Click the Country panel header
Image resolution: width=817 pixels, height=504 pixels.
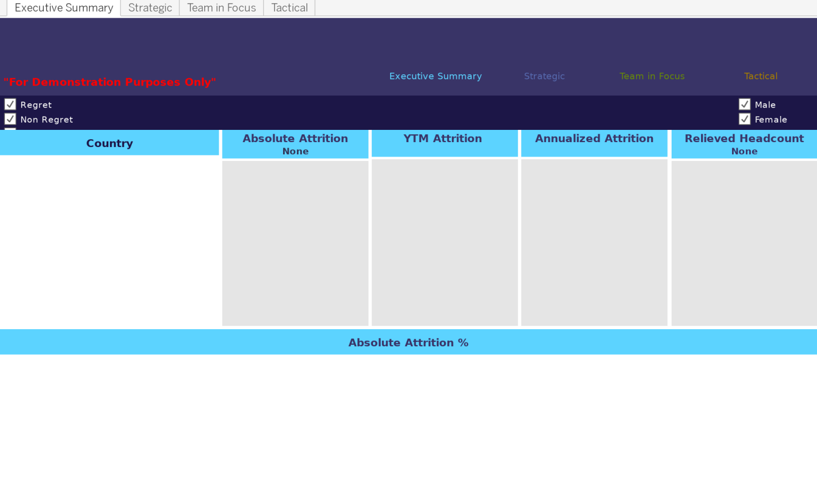pyautogui.click(x=109, y=143)
